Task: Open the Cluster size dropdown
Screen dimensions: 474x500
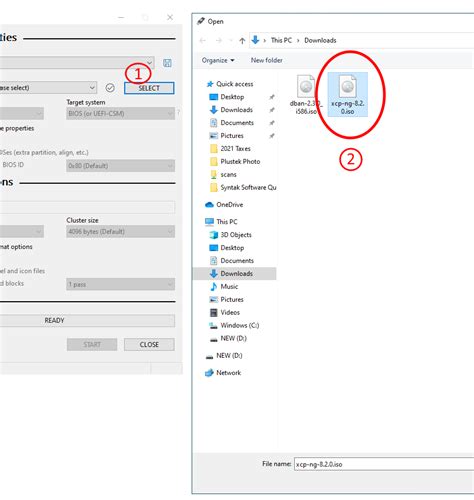Action: point(120,231)
